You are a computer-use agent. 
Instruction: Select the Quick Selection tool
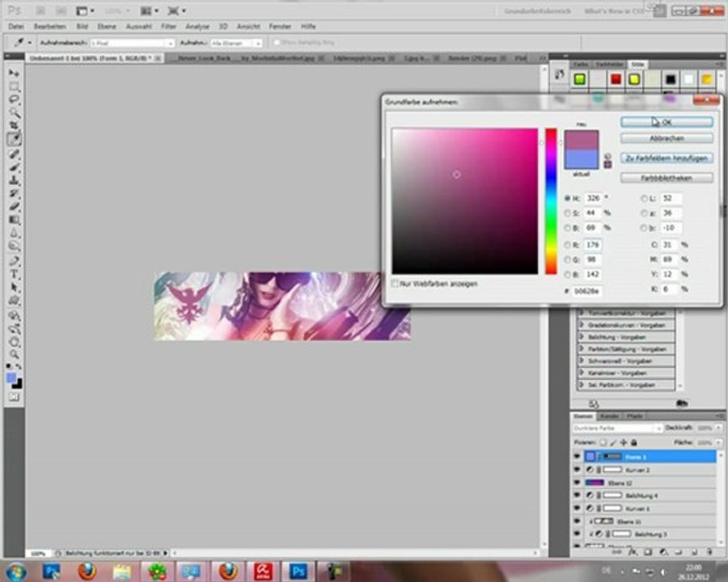[14, 112]
